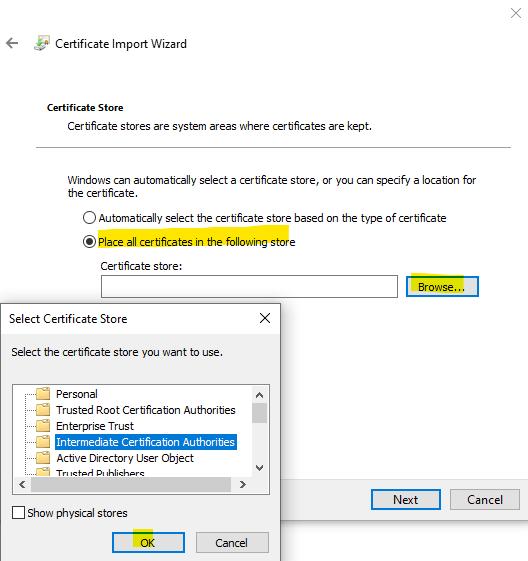Click the Certificate store text field
Image resolution: width=528 pixels, height=561 pixels.
click(249, 286)
